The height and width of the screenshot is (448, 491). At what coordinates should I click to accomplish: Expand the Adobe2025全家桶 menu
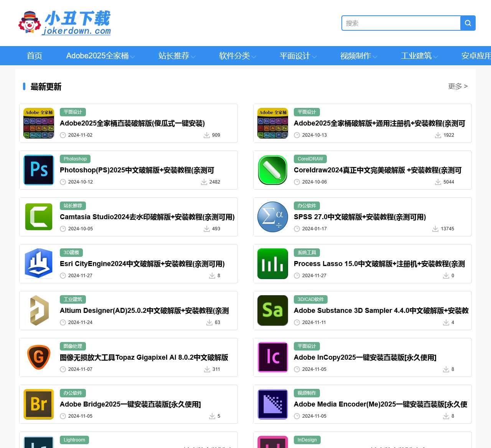(101, 56)
